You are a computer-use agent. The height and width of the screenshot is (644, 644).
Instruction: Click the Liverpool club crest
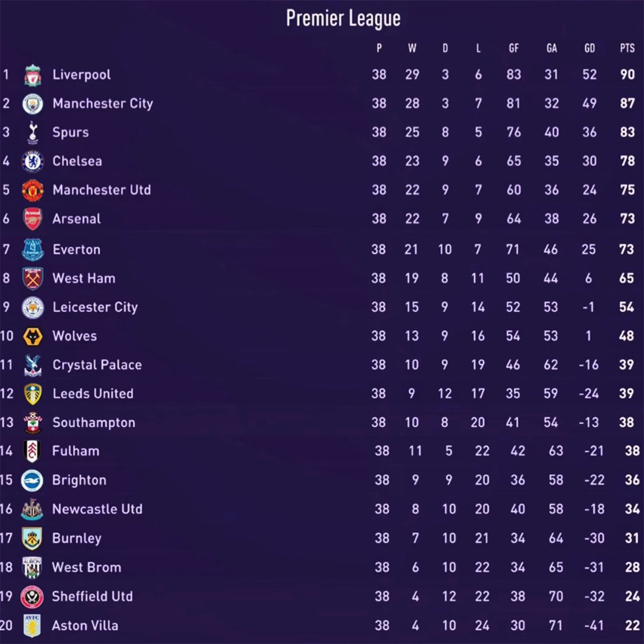pos(32,75)
